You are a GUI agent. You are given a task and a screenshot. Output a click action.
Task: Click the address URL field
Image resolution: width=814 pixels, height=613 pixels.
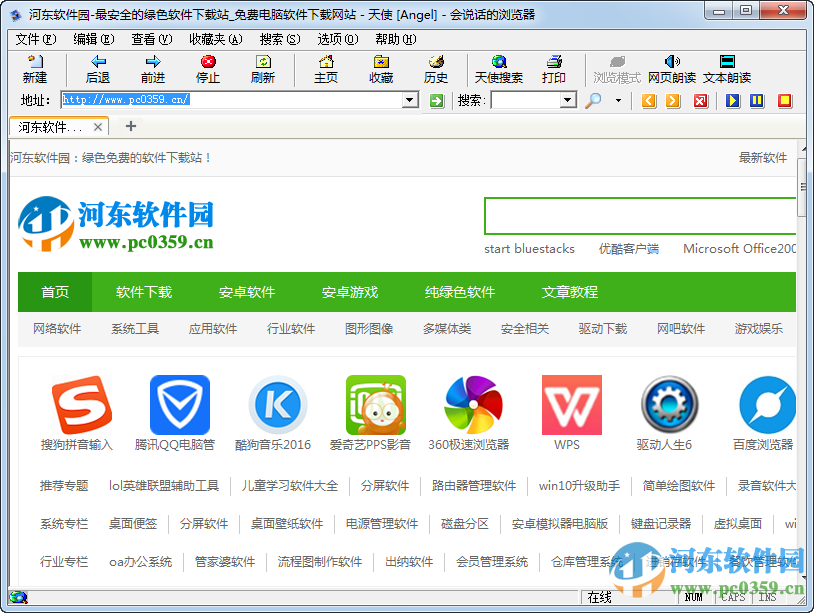point(232,100)
